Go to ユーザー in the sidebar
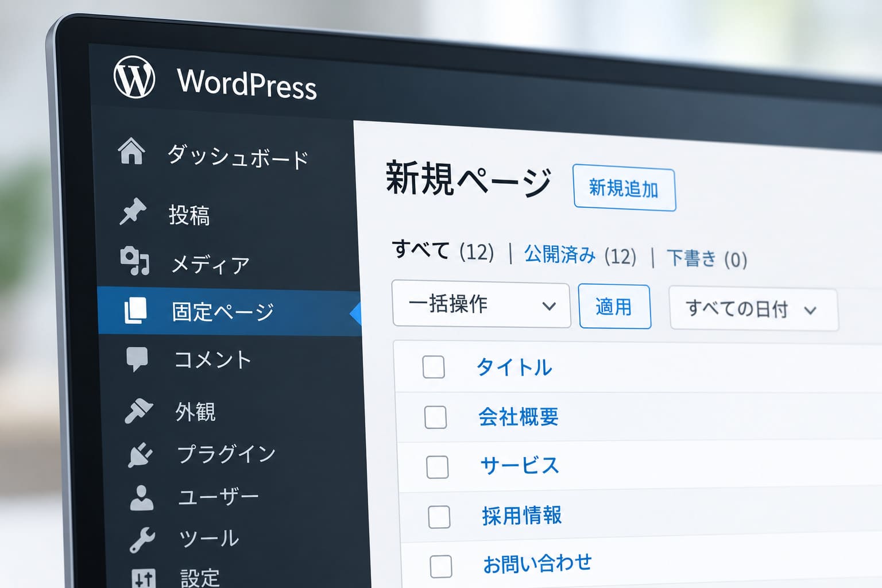Screen dimensions: 882x588 219,497
